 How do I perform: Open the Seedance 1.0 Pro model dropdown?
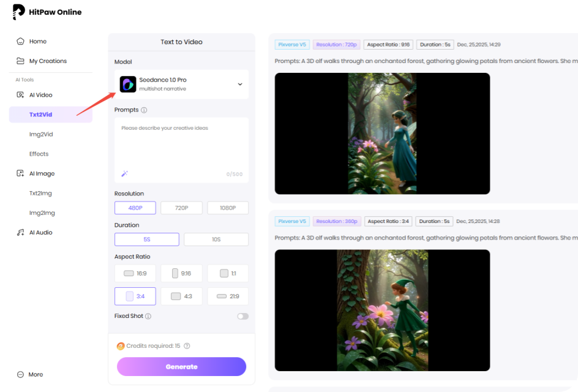[181, 84]
